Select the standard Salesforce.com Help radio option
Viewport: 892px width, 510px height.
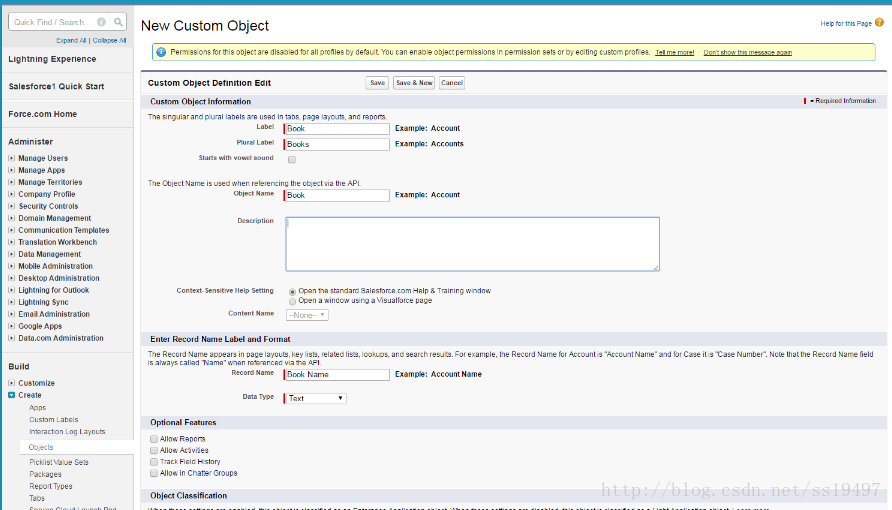[292, 292]
